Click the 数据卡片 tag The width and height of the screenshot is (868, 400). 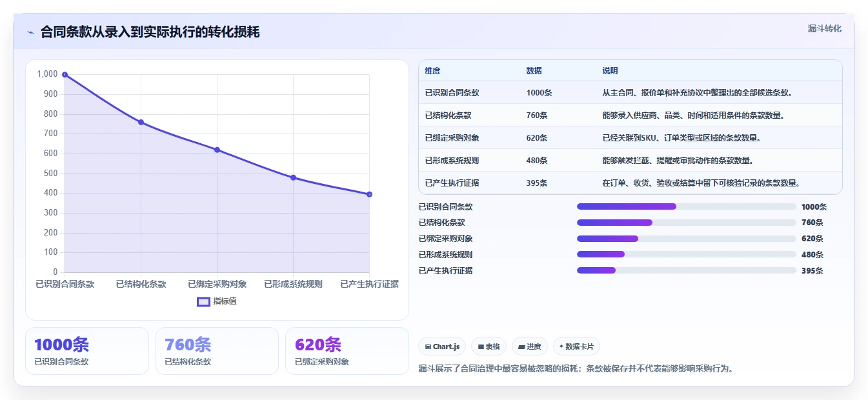pos(576,346)
